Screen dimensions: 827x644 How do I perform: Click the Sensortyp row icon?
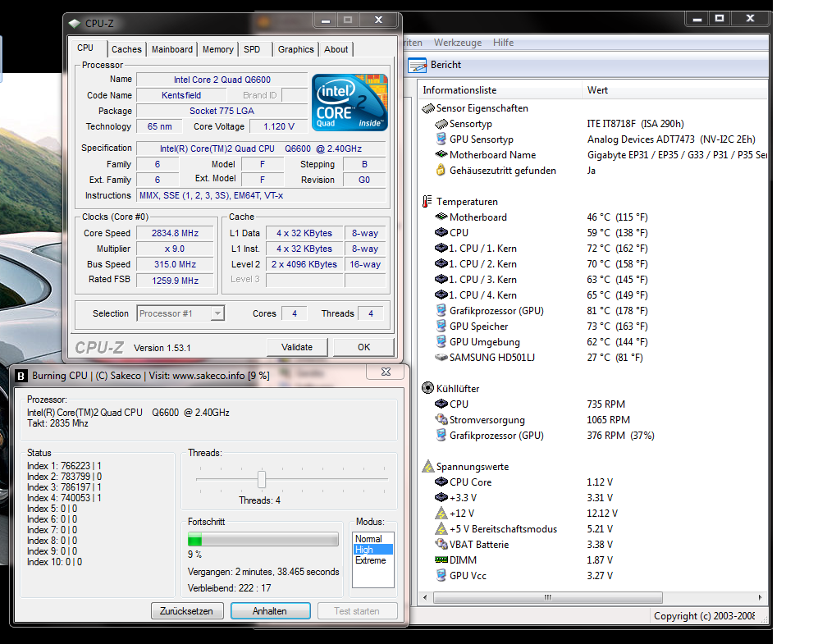[441, 124]
